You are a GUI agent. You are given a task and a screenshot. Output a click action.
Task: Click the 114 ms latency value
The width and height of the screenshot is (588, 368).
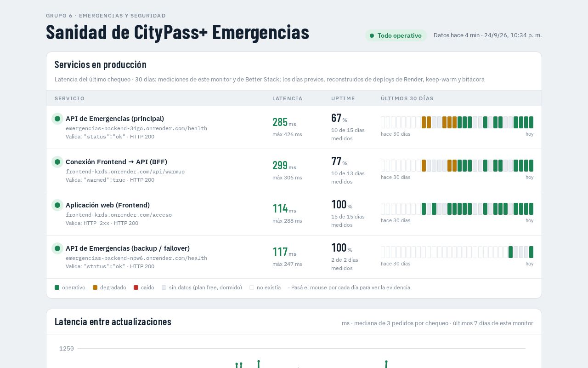pyautogui.click(x=284, y=209)
